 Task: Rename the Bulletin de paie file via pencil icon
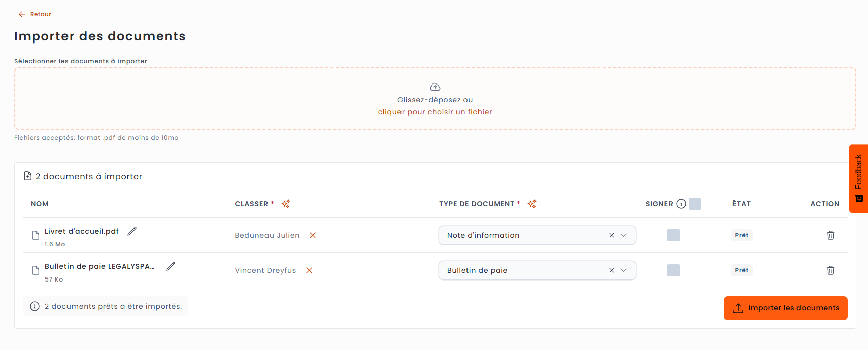point(171,266)
